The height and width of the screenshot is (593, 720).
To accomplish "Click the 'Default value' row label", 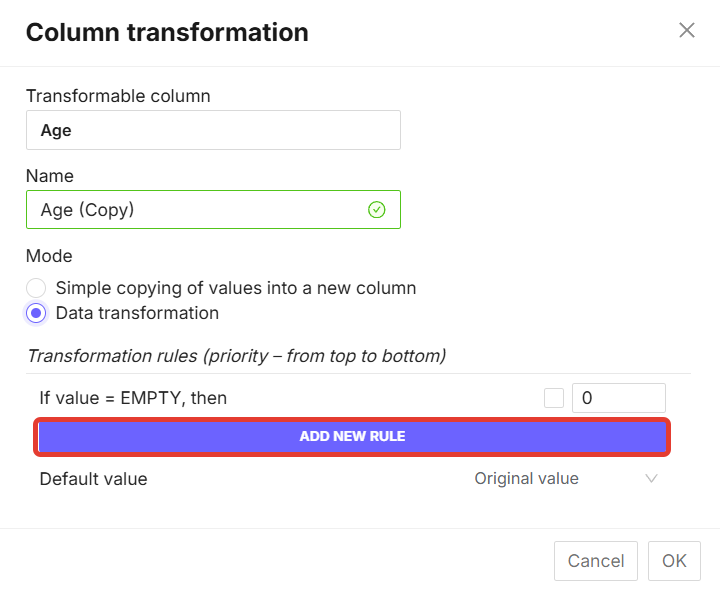I will pos(93,479).
